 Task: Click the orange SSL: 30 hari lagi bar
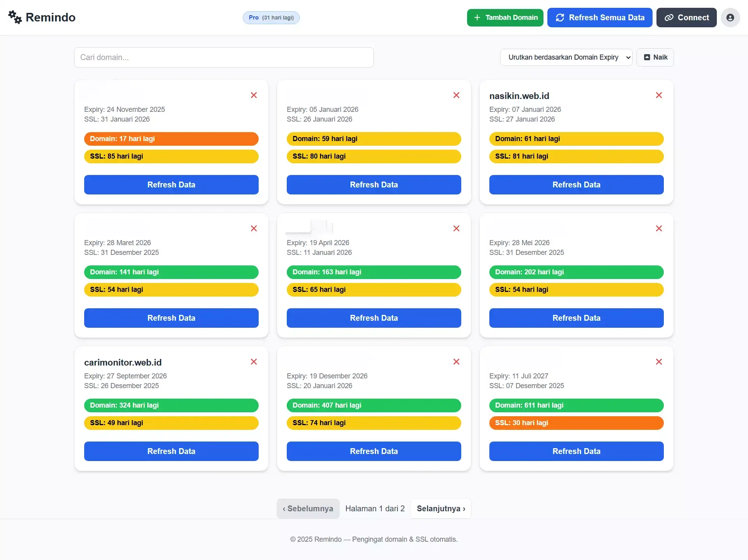(x=577, y=423)
